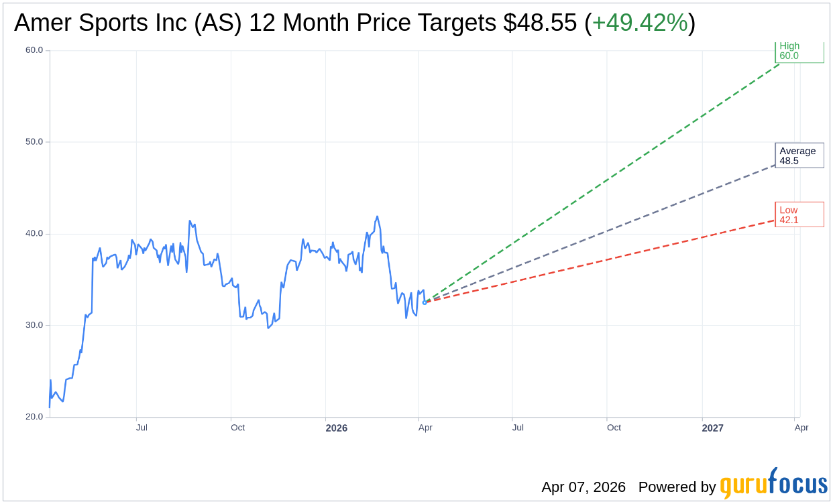Click the rightmost Apr x-axis label
The image size is (833, 504).
tap(801, 428)
